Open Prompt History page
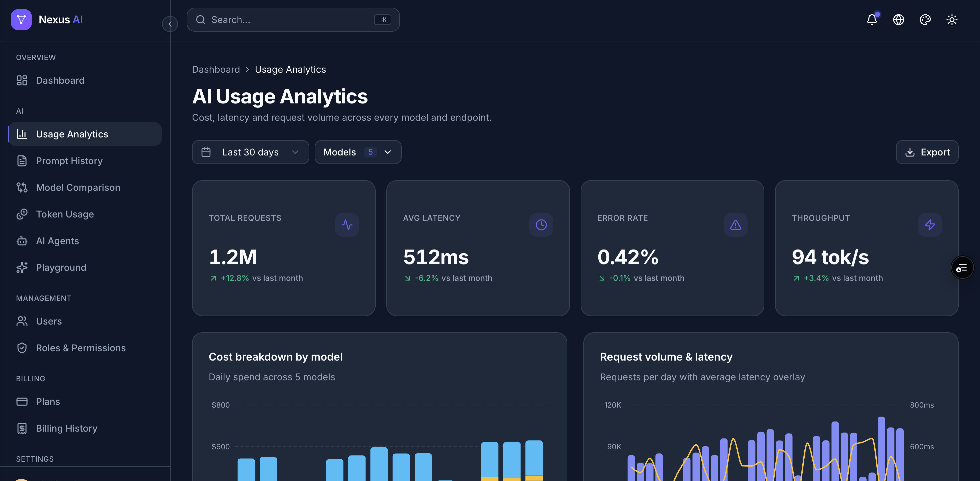 pos(85,161)
